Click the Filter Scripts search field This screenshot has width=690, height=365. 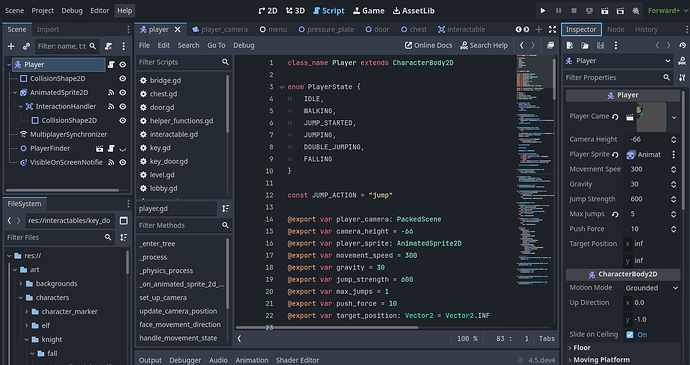tap(184, 62)
